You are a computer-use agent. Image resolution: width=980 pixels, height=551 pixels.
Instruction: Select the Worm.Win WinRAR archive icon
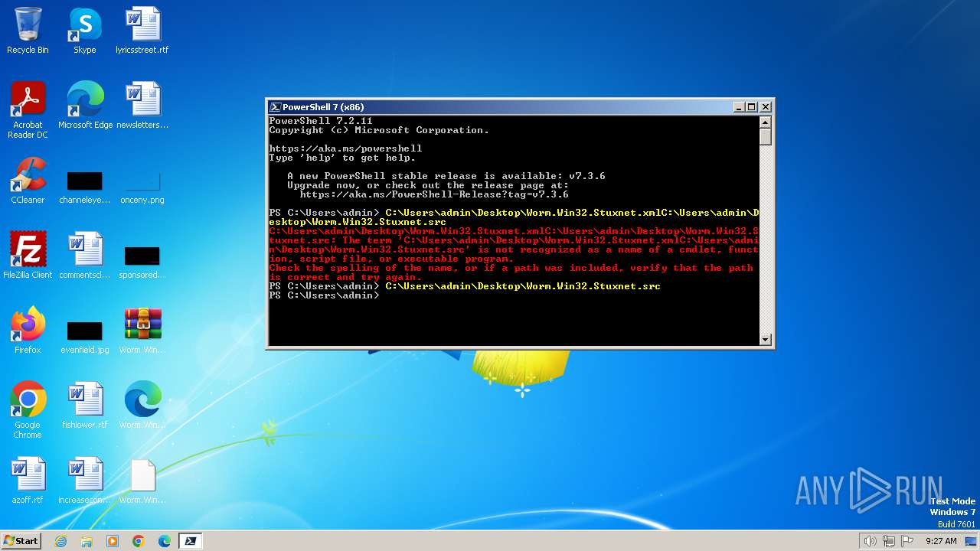(x=142, y=331)
